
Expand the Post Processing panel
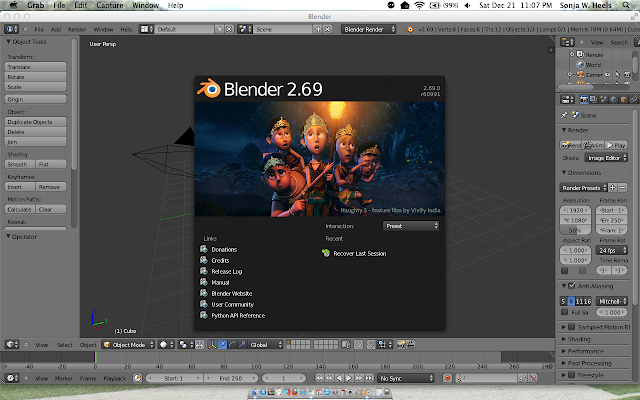pos(589,363)
